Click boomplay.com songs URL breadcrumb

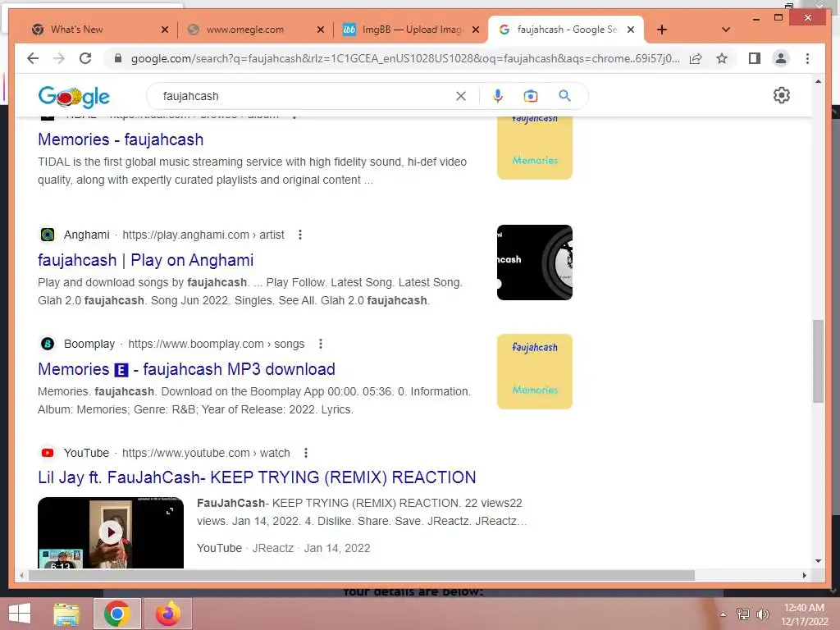pyautogui.click(x=216, y=344)
